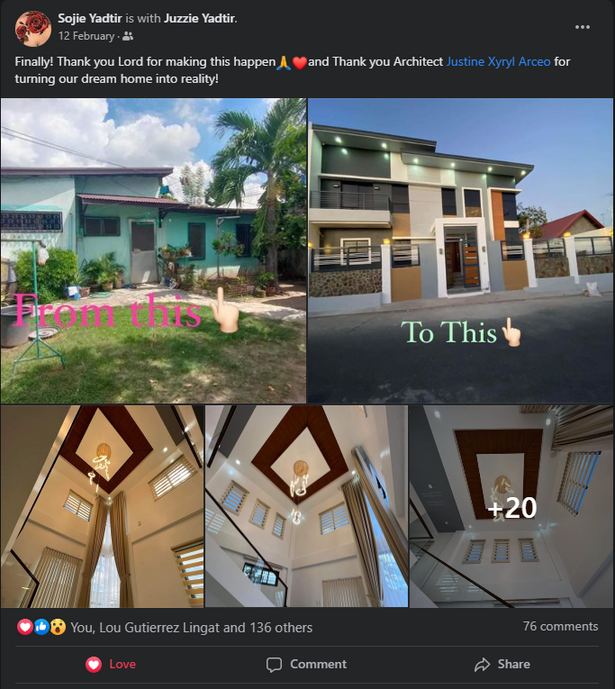
Task: View who reacted: Lou Gutierrez Lingat and others
Action: tap(192, 627)
